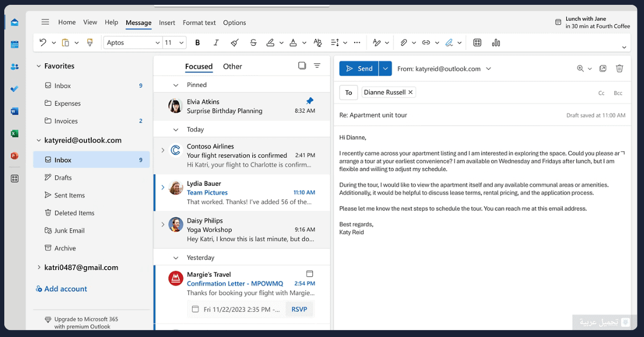Open the Calendar app icon
This screenshot has height=337, width=644.
[x=14, y=45]
